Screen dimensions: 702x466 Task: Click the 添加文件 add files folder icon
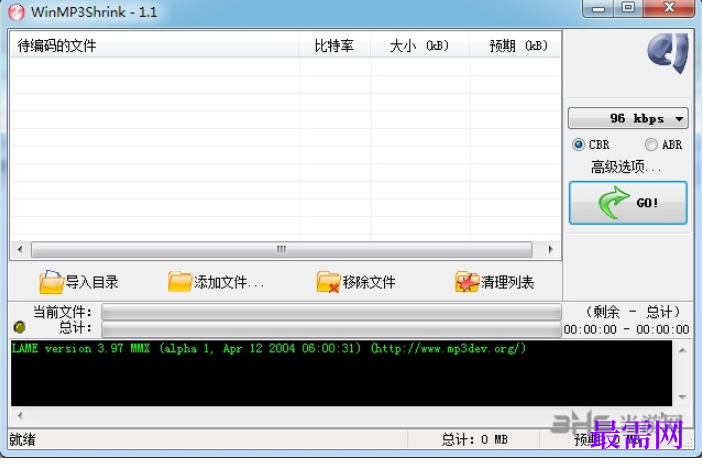tap(180, 282)
